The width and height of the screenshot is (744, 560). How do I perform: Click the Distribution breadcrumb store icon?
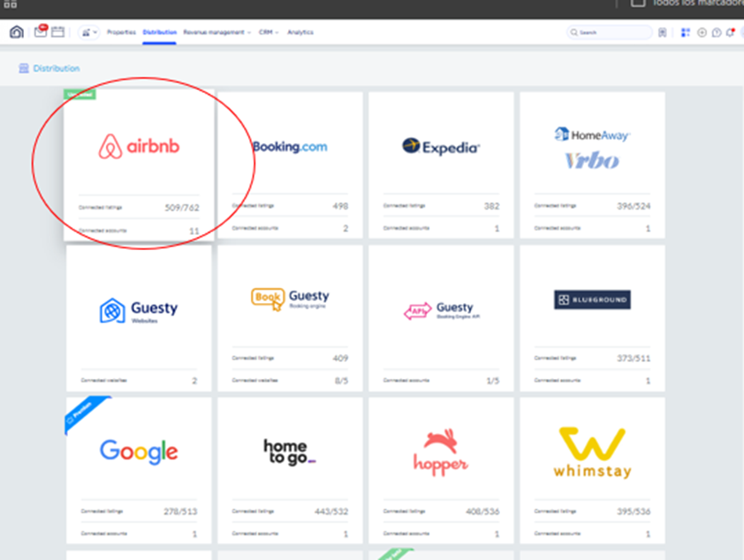24,68
